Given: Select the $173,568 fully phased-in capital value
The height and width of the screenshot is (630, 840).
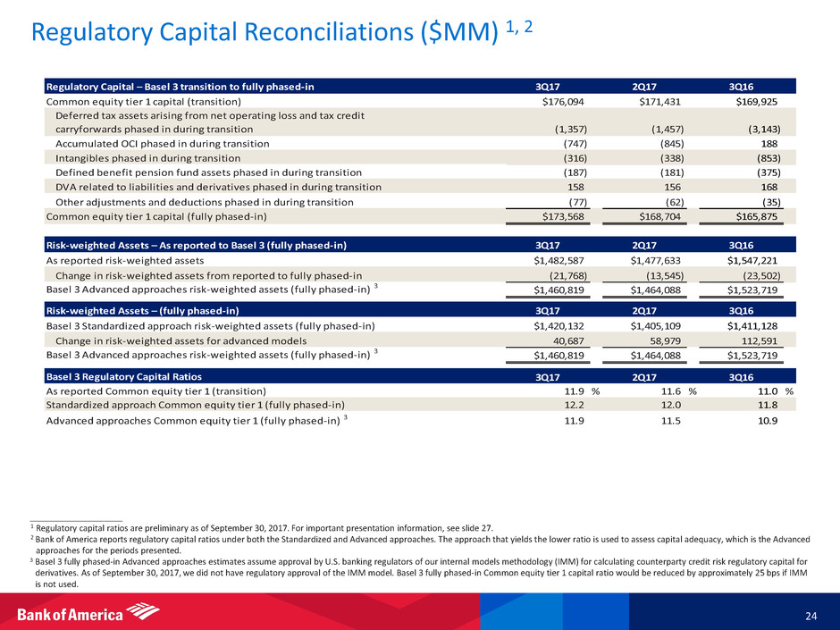Looking at the screenshot, I should point(559,216).
